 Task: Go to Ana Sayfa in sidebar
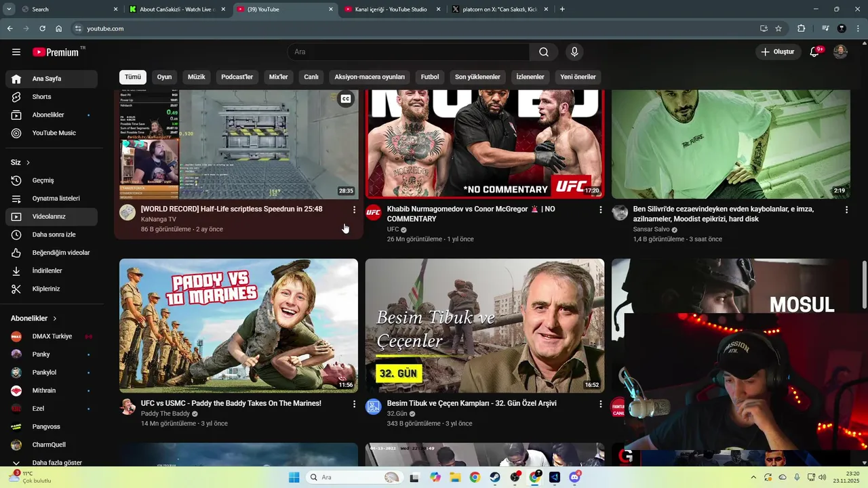(52, 79)
